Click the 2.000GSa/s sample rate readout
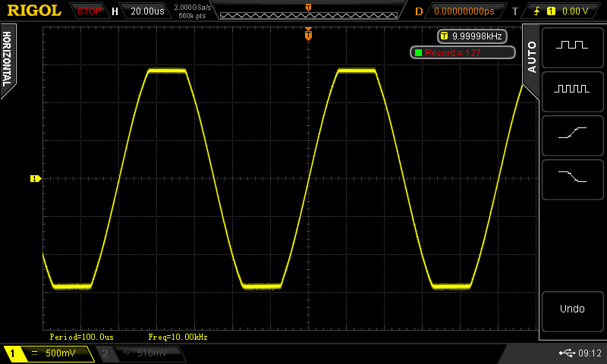 pos(193,8)
